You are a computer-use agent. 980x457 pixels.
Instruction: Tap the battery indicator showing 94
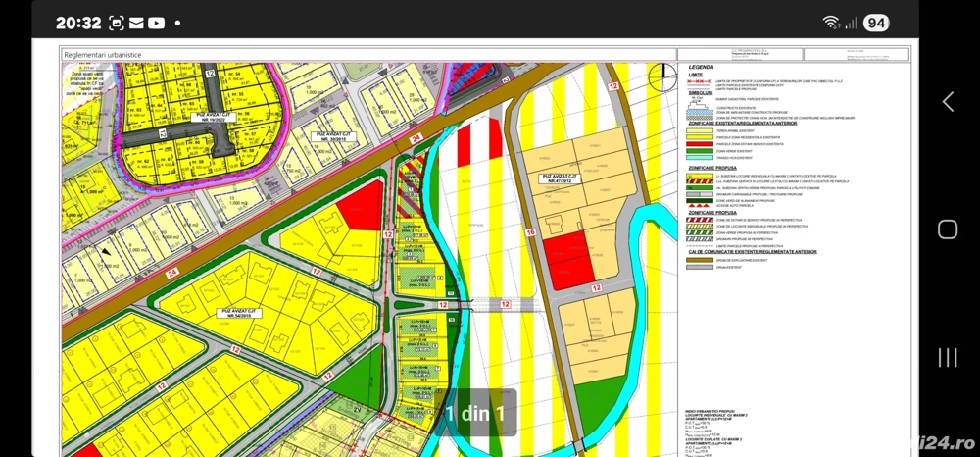pos(875,22)
